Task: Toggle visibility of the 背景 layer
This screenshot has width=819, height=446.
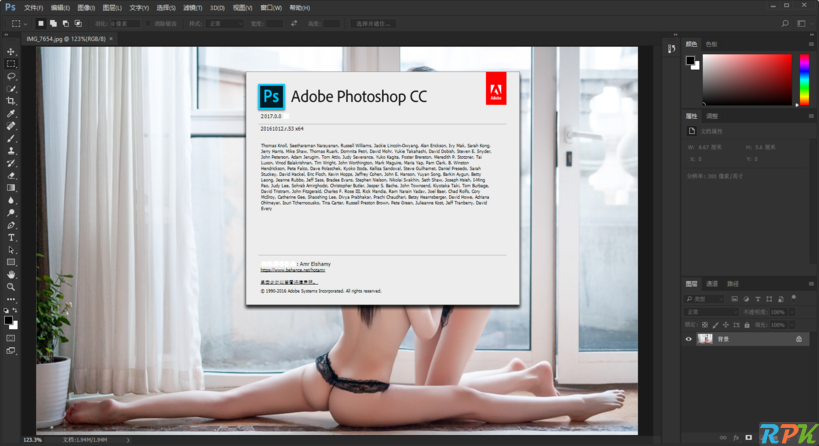Action: tap(688, 339)
